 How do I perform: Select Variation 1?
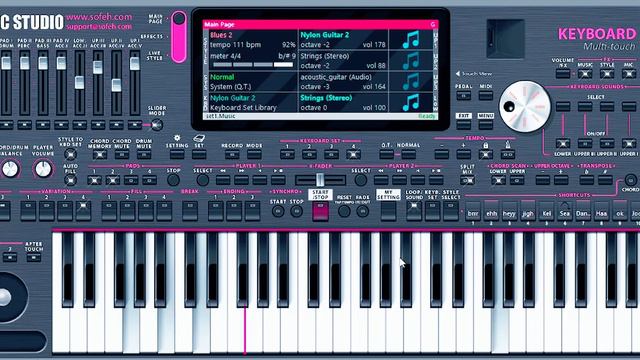tap(28, 211)
